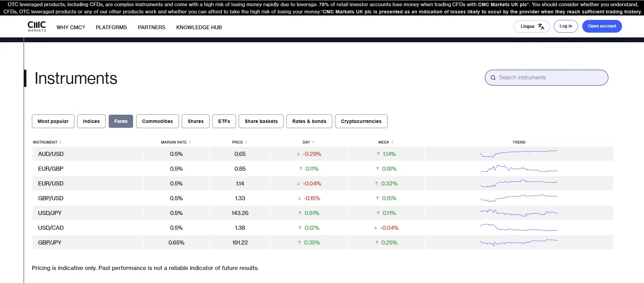Click the 1.14% week change value
Viewport: 644px width, 283px height.
tap(389, 154)
